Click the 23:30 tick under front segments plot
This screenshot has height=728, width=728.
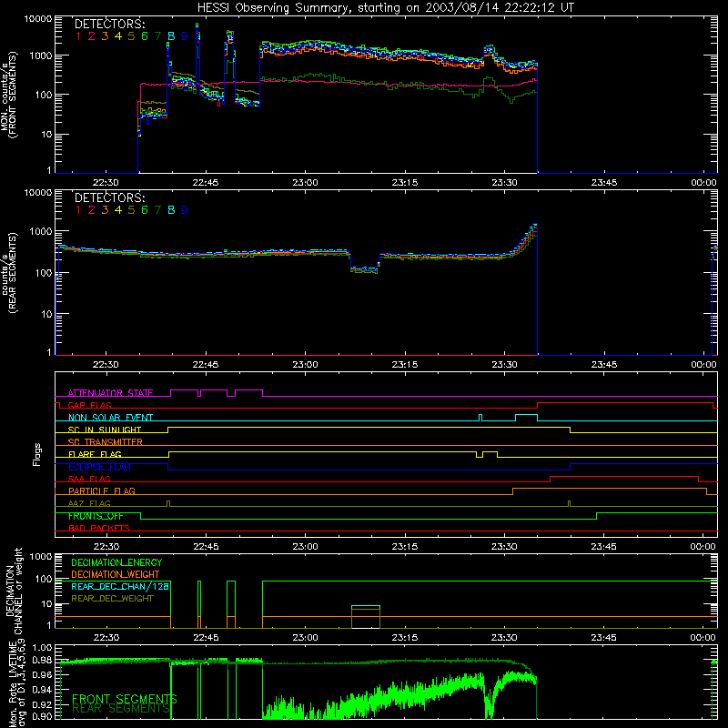click(x=504, y=183)
